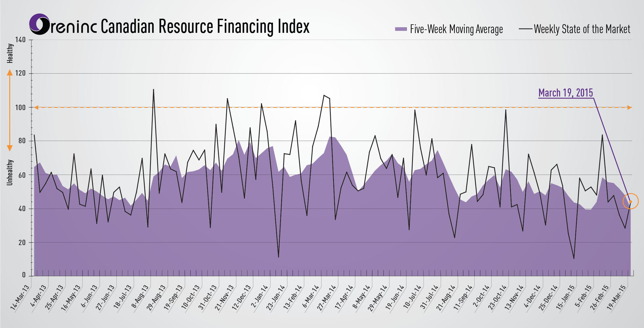644x328 pixels.
Task: Click the y-axis value 40
Action: [22, 209]
